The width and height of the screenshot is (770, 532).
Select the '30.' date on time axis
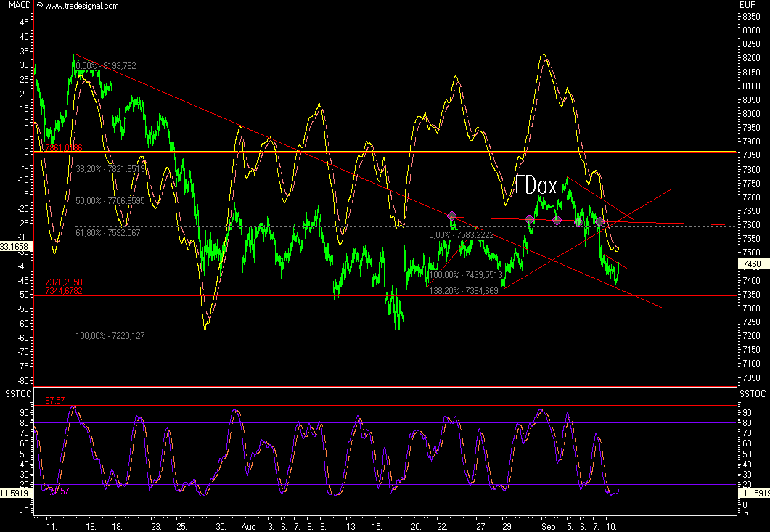(x=221, y=527)
